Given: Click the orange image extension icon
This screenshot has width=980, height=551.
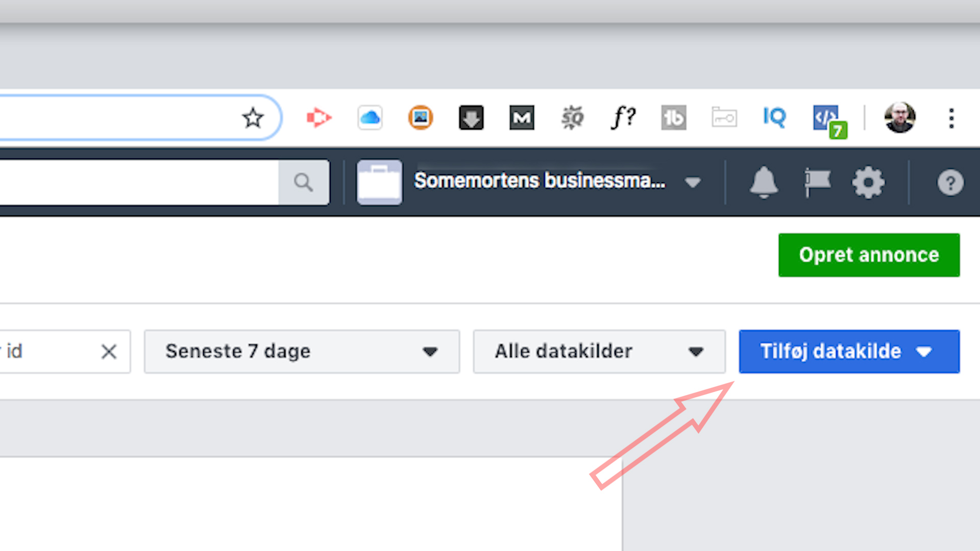Looking at the screenshot, I should click(421, 118).
